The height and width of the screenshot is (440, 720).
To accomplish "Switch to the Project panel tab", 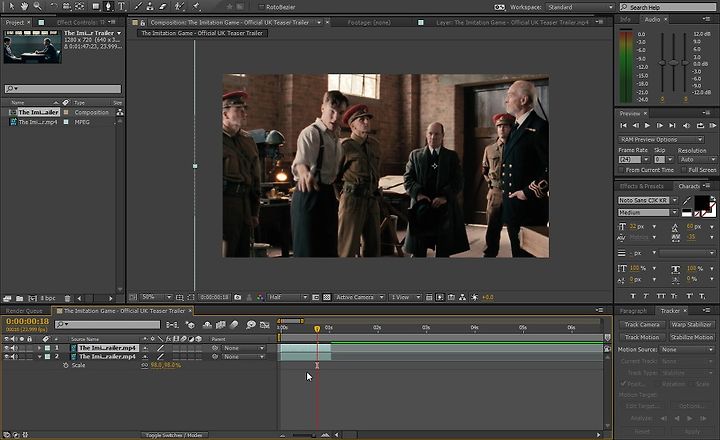I will pos(15,22).
